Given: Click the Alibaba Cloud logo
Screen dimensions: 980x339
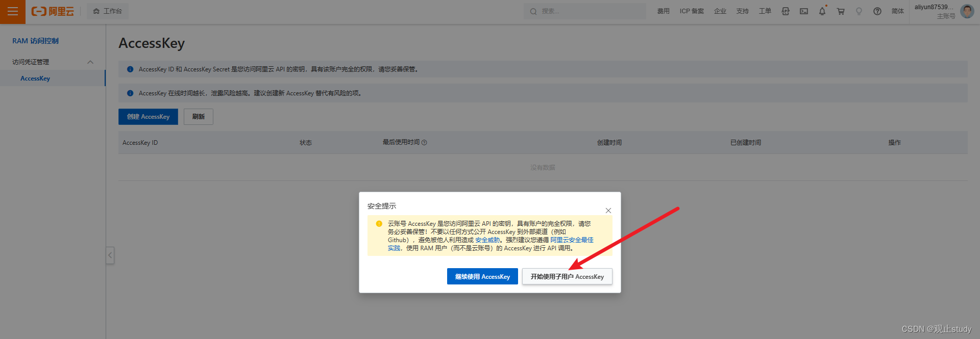Looking at the screenshot, I should 53,11.
